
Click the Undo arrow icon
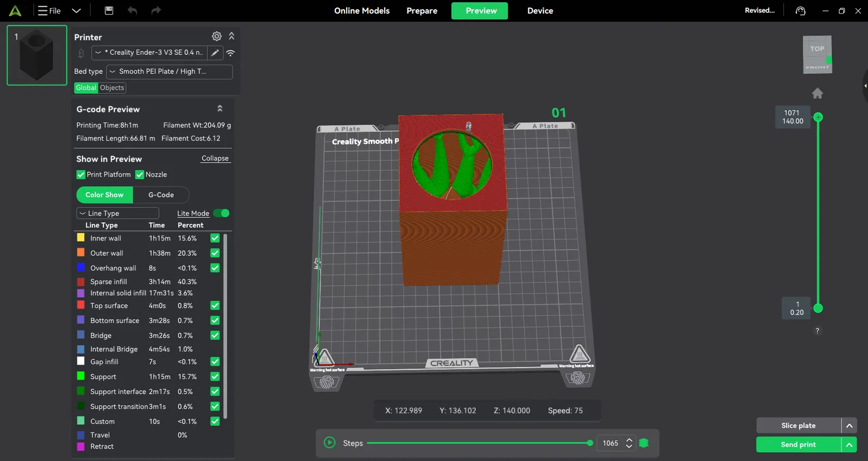[132, 10]
